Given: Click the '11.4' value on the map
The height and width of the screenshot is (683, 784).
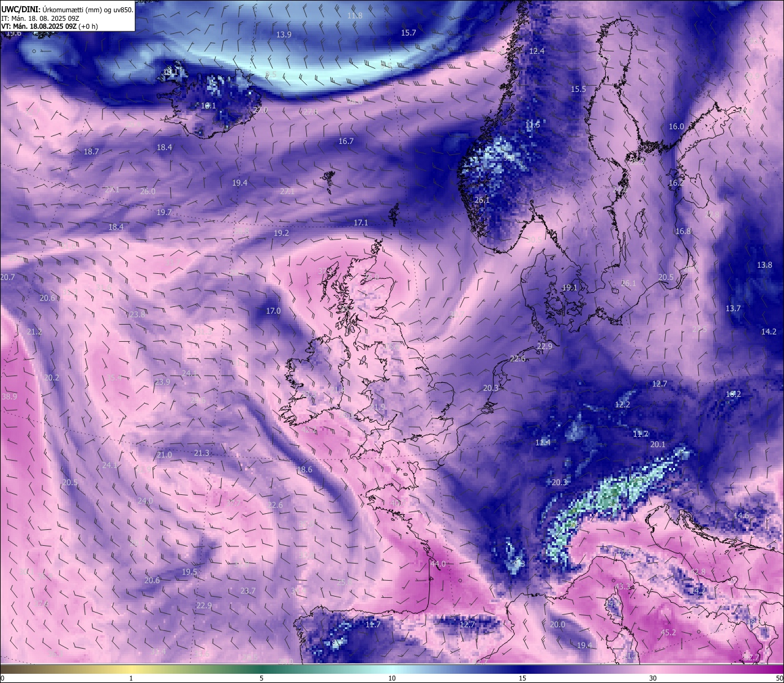Looking at the screenshot, I should [543, 442].
